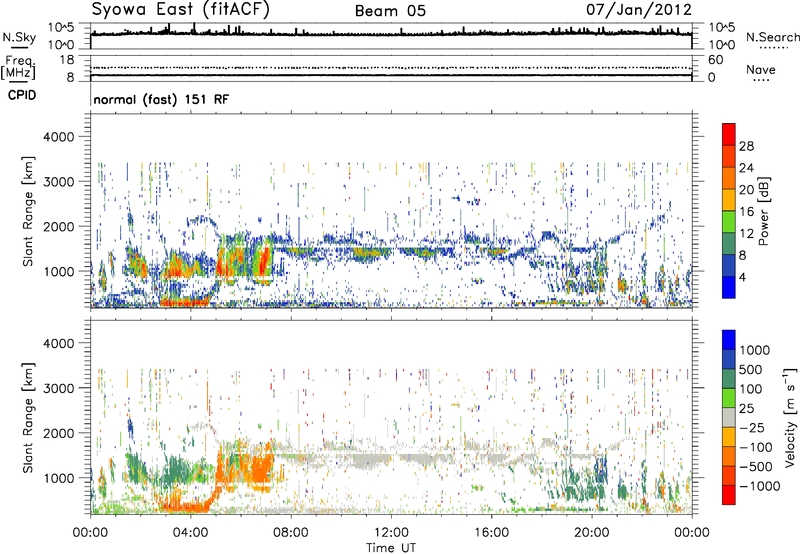Click the "N.Sky" legend label

point(19,37)
